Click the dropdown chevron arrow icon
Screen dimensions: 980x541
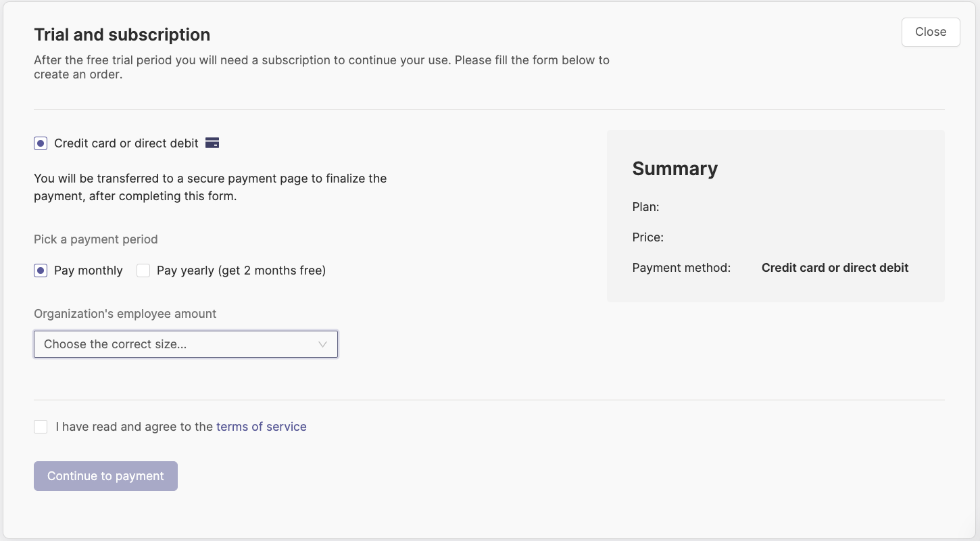pyautogui.click(x=322, y=344)
